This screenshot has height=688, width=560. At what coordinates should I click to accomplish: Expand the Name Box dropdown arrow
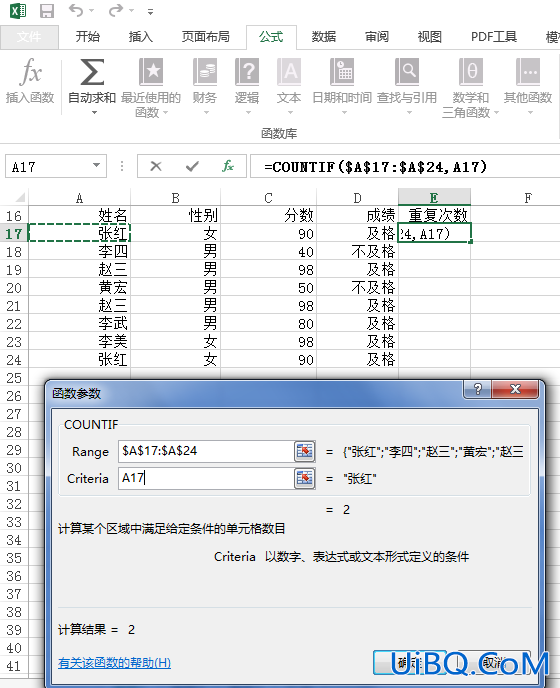[x=96, y=166]
